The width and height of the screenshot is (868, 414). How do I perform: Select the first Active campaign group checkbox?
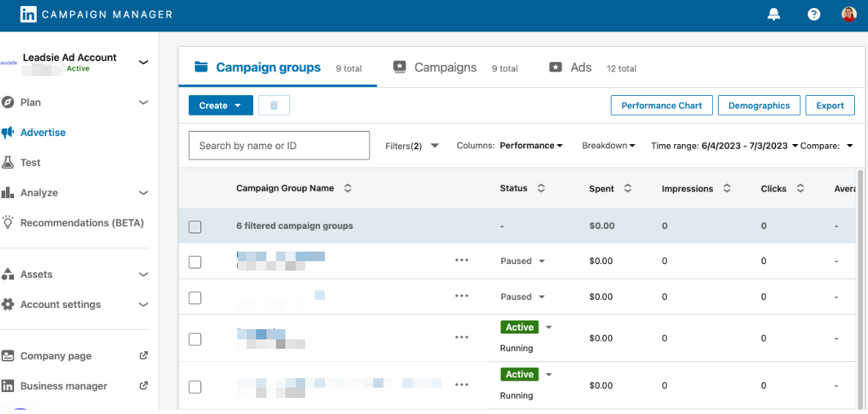click(x=195, y=339)
